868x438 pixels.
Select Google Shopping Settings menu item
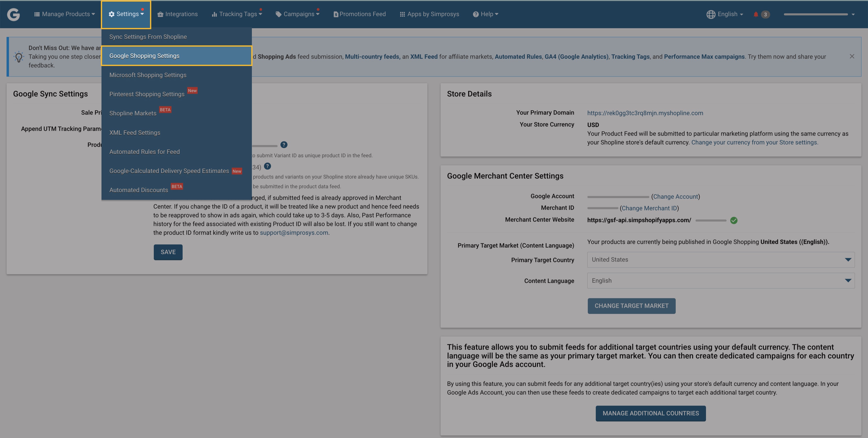[177, 56]
